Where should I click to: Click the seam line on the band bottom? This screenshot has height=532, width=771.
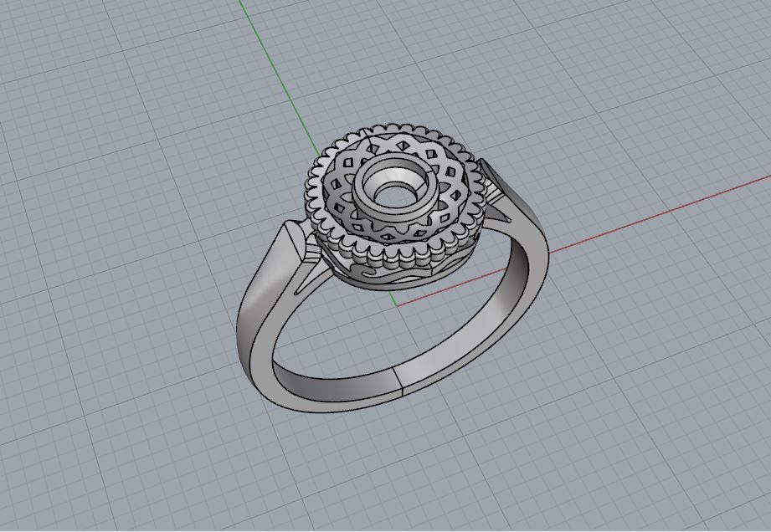(398, 381)
